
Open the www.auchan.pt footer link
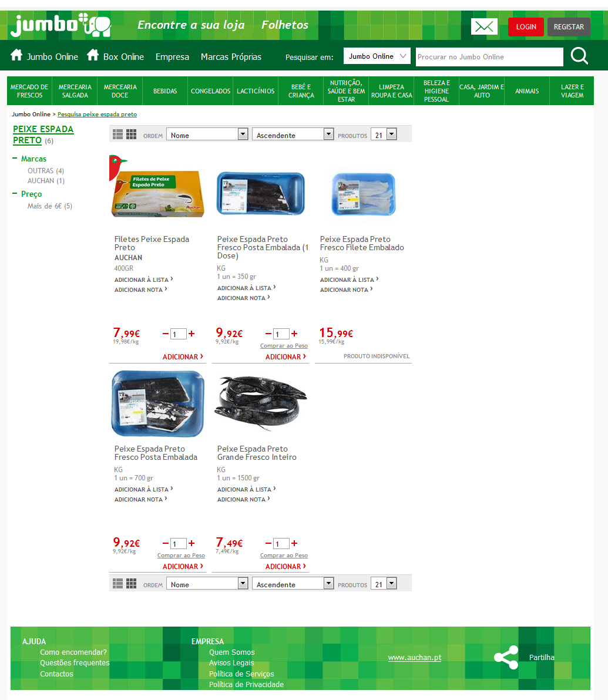click(x=415, y=657)
